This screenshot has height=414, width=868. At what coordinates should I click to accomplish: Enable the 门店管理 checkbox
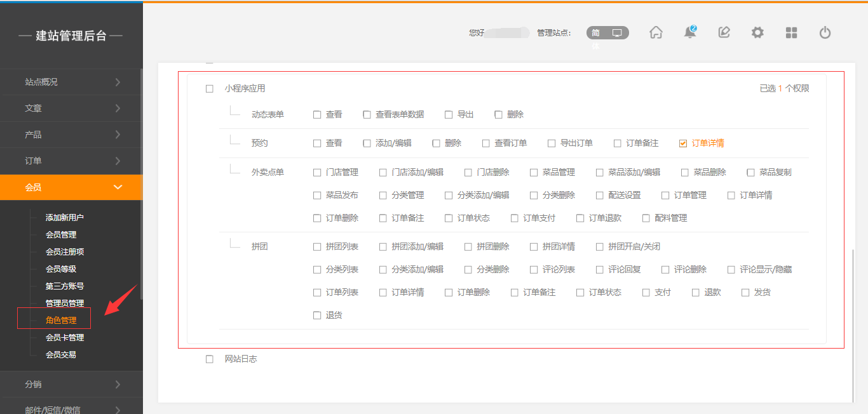point(317,173)
